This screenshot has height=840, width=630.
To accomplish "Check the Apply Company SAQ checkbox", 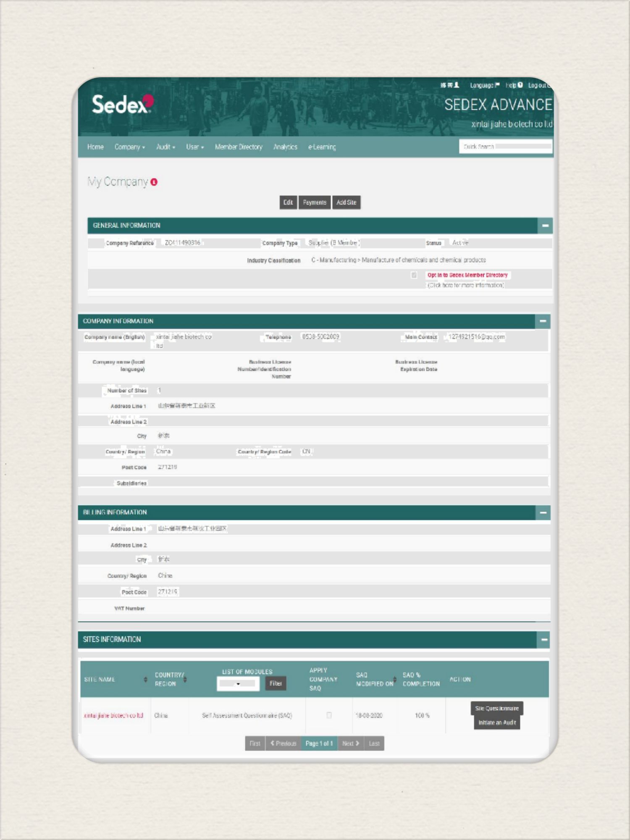I will point(329,715).
